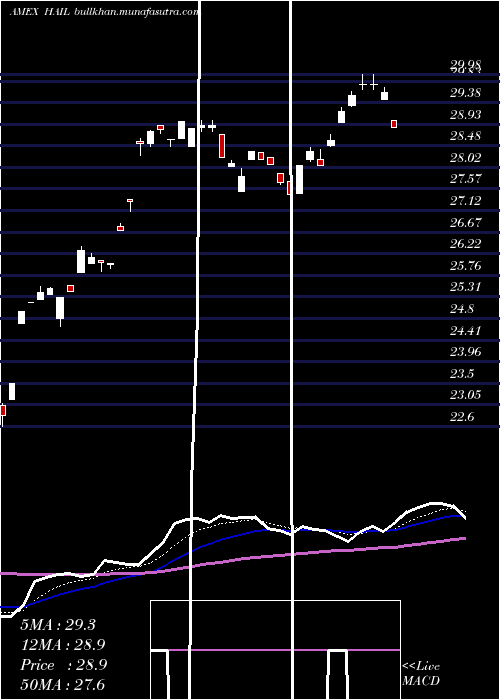Select the tall white candlestick near 27.57
The width and height of the screenshot is (500, 700).
(x=300, y=179)
